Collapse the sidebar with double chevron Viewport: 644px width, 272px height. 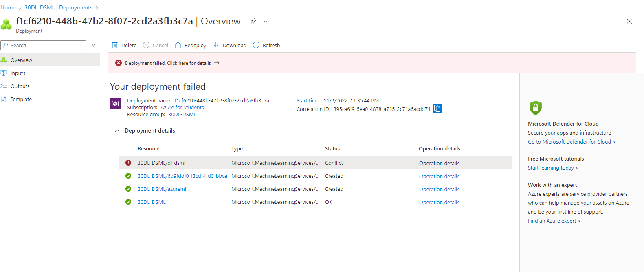pyautogui.click(x=94, y=45)
